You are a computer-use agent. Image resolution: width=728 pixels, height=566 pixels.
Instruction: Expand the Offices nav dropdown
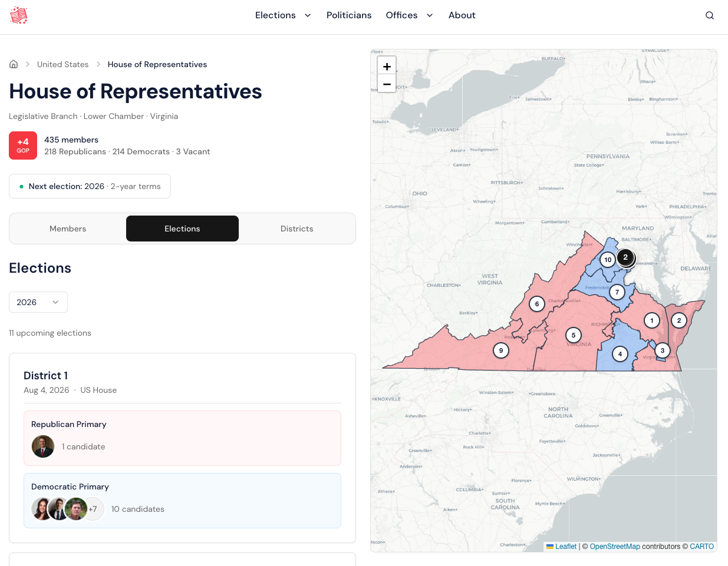[409, 15]
